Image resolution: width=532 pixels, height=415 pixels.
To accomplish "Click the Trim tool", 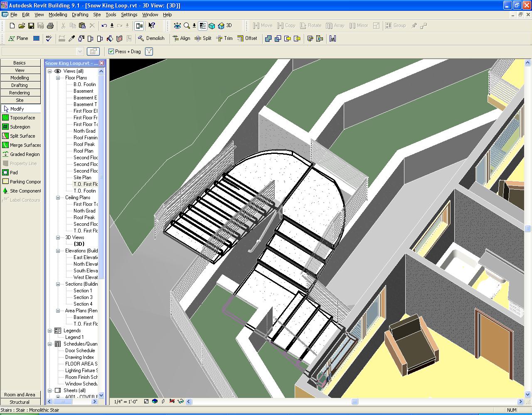I will (x=224, y=38).
